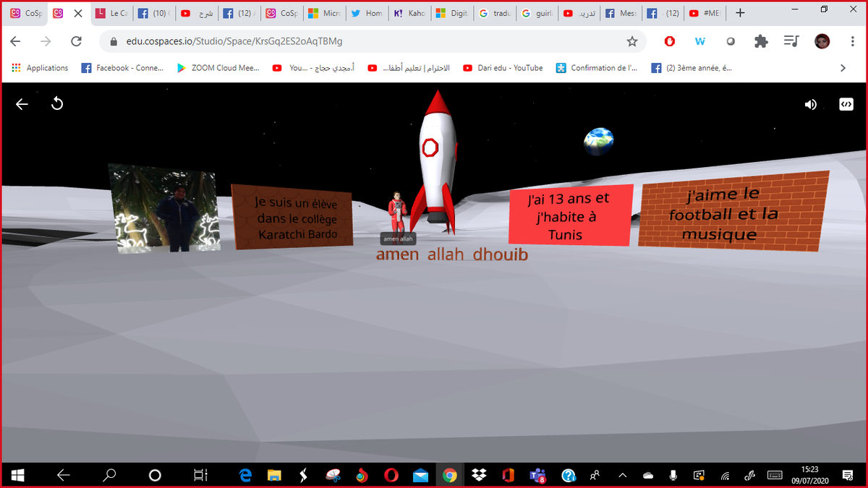The height and width of the screenshot is (488, 868).
Task: Open Windows taskbar search
Action: pyautogui.click(x=109, y=475)
